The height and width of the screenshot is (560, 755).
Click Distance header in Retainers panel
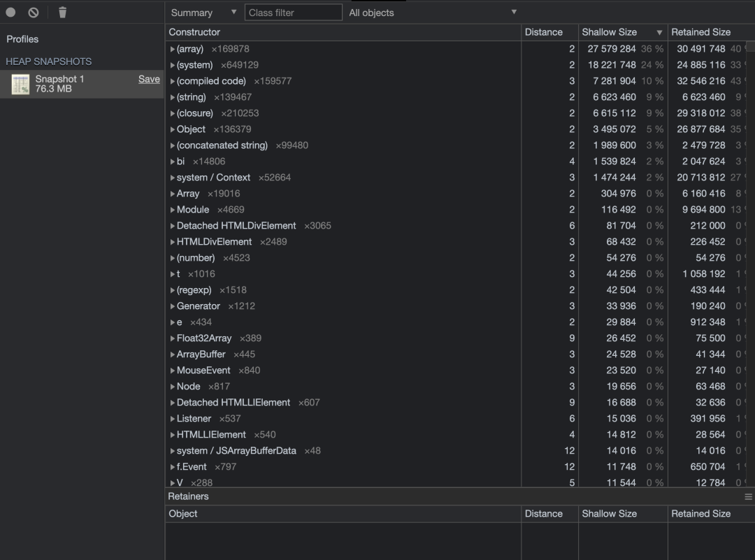tap(549, 514)
